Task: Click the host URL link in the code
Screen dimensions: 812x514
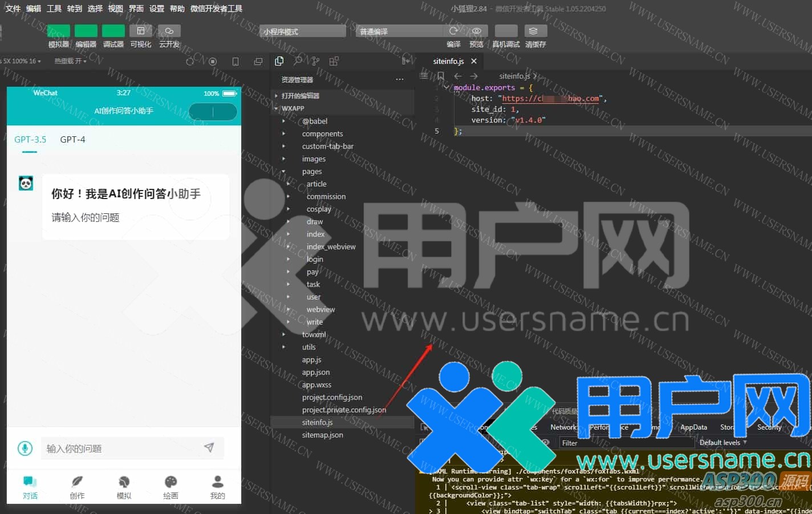Action: pyautogui.click(x=551, y=99)
